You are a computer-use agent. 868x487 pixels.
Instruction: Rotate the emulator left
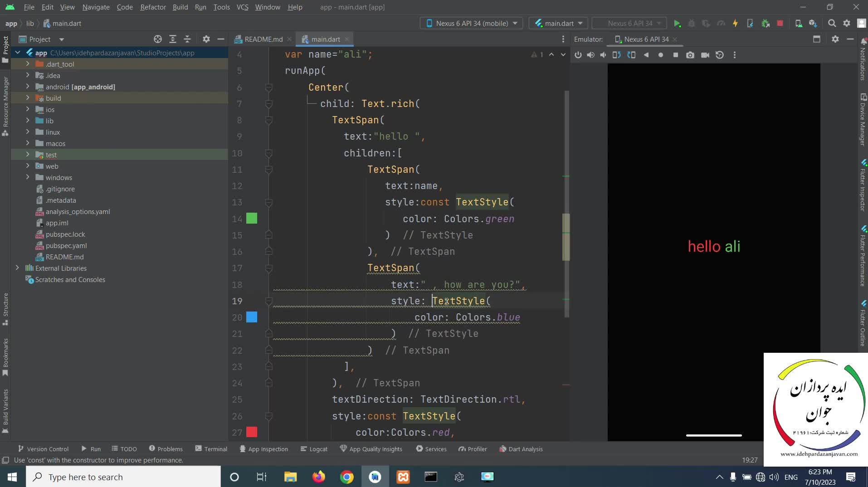tap(616, 55)
